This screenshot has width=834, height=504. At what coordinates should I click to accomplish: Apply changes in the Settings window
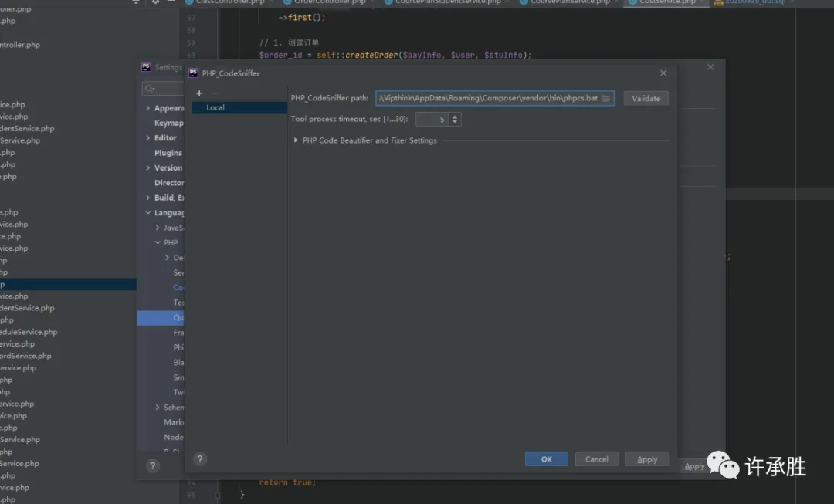click(x=694, y=466)
